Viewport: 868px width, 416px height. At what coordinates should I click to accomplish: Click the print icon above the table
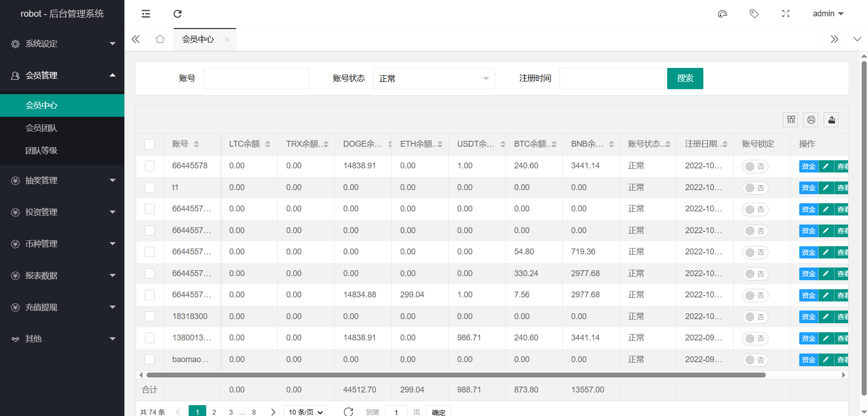pos(811,120)
